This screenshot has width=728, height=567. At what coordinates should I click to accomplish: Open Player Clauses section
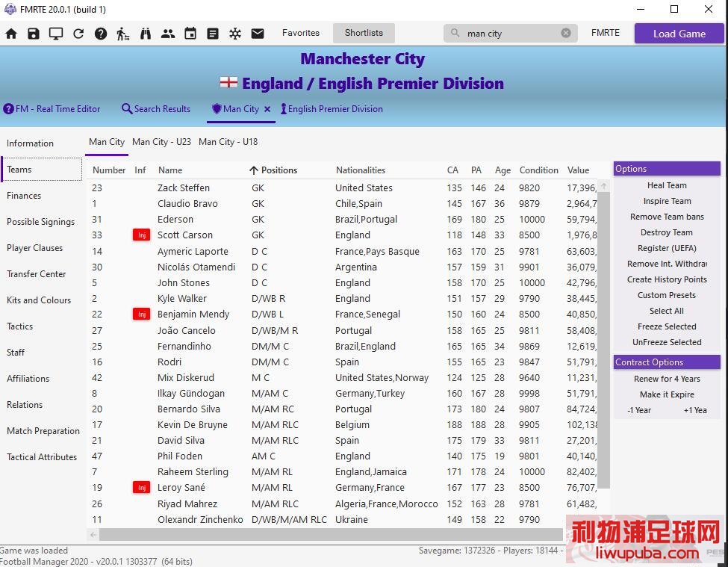(35, 248)
